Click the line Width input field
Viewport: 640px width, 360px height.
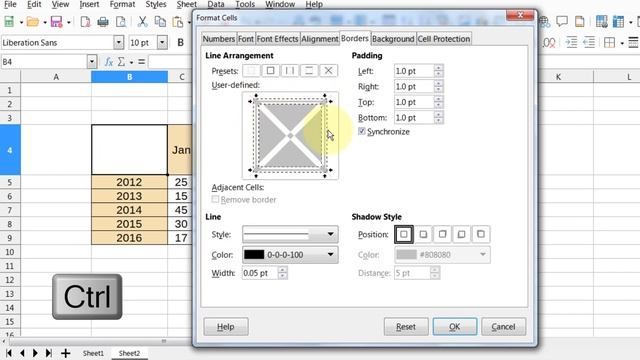click(x=260, y=273)
